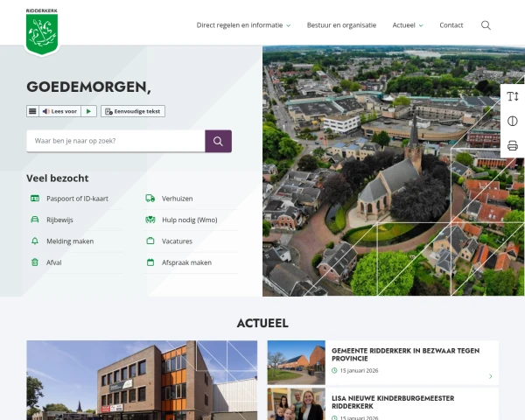This screenshot has height=420, width=525.
Task: Click the purple search submit button
Action: 218,141
